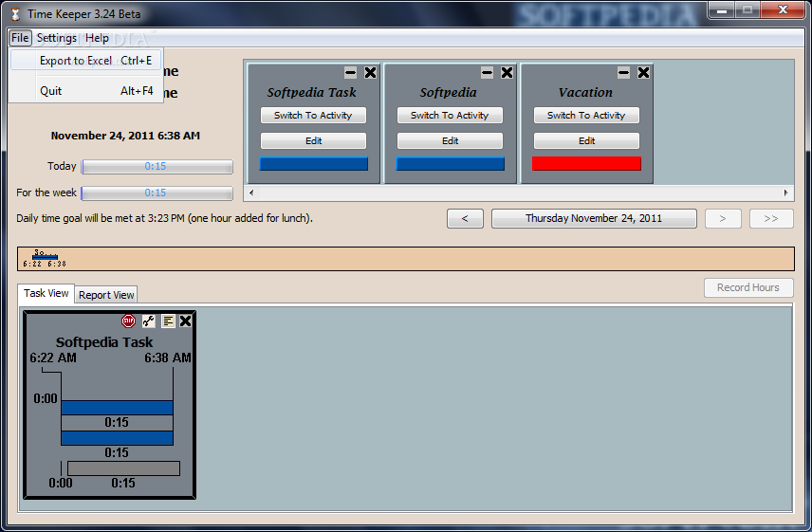Screen dimensions: 812x532
Task: Close the Softpedia activity card
Action: [507, 73]
